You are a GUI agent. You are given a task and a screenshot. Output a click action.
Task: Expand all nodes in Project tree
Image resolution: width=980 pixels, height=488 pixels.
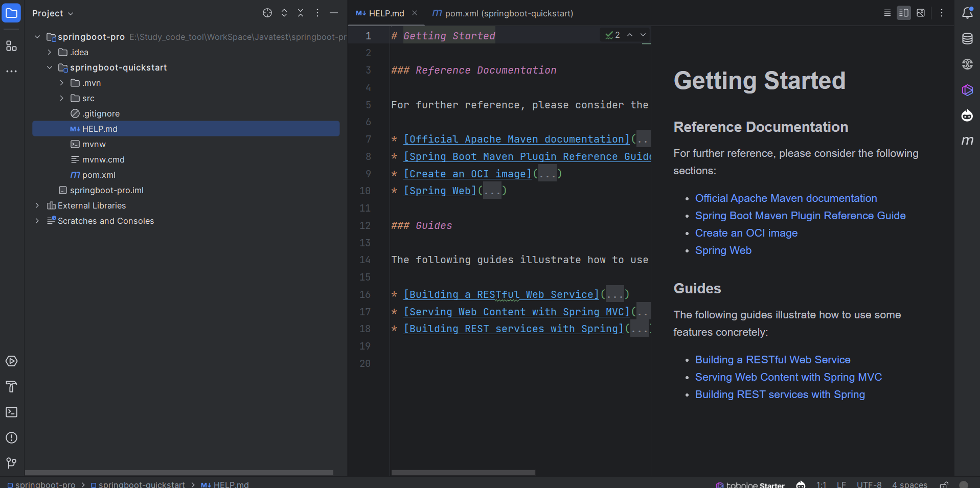click(x=284, y=13)
